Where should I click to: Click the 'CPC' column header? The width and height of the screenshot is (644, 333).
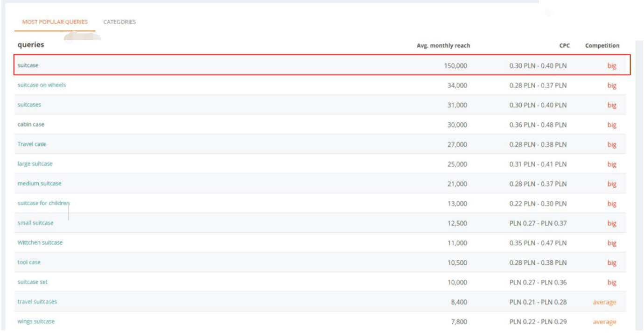click(564, 46)
